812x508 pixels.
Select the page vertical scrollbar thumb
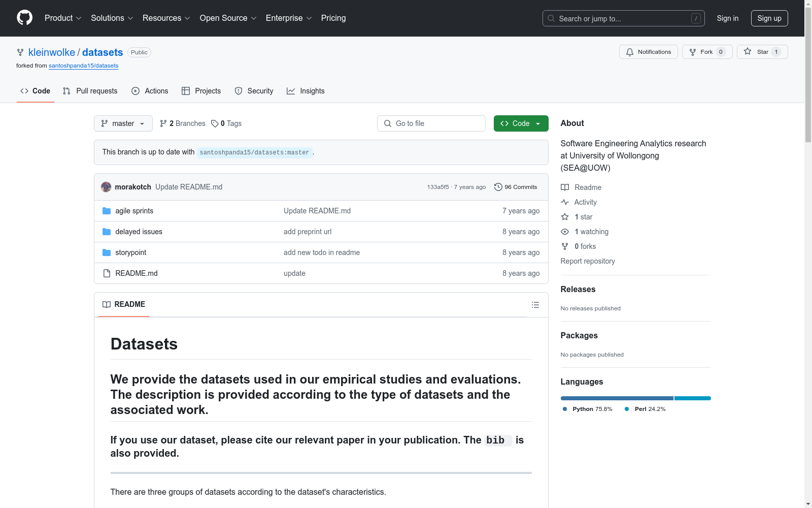[808, 75]
